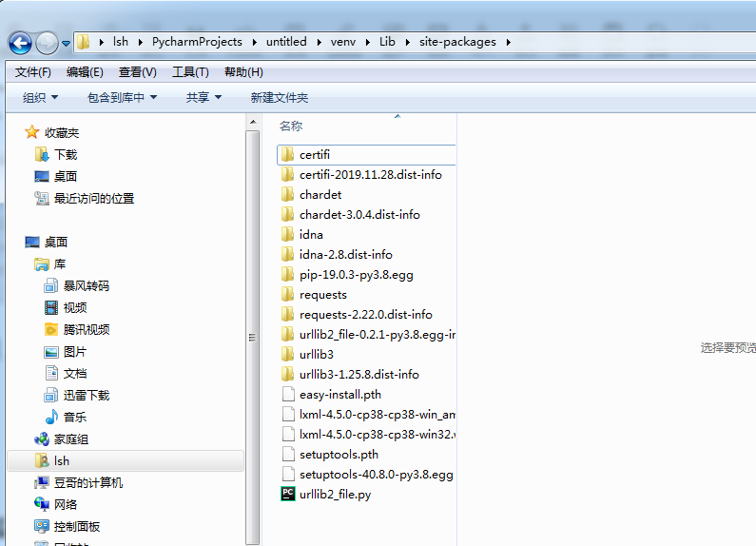Expand arrow after PycharmProjects breadcrumb
756x546 pixels.
[x=254, y=43]
